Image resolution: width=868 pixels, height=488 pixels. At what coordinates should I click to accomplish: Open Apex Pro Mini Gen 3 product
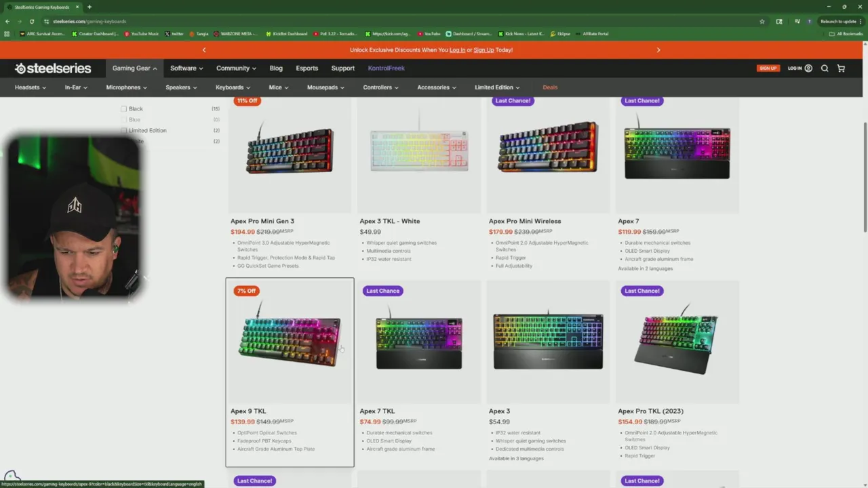[262, 221]
